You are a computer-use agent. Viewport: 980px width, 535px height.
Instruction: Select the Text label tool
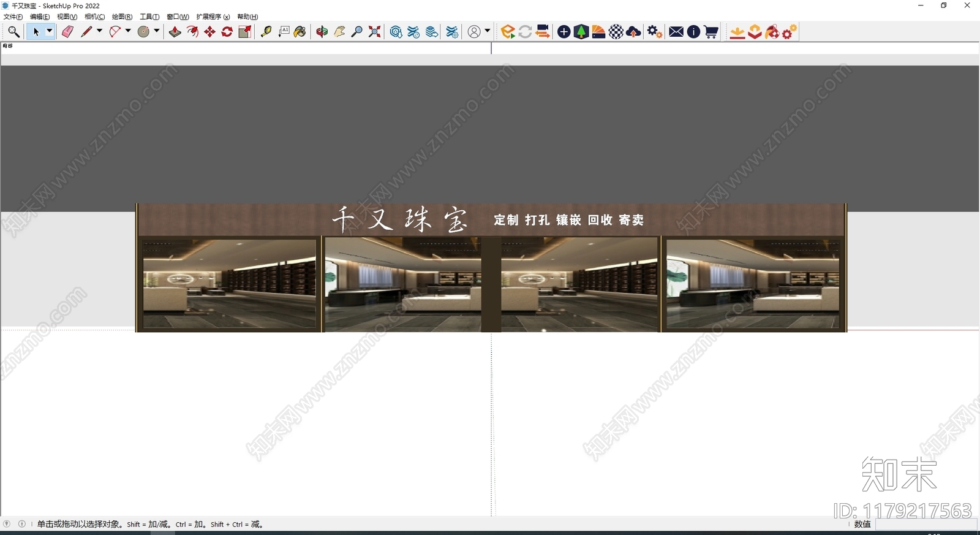click(284, 32)
